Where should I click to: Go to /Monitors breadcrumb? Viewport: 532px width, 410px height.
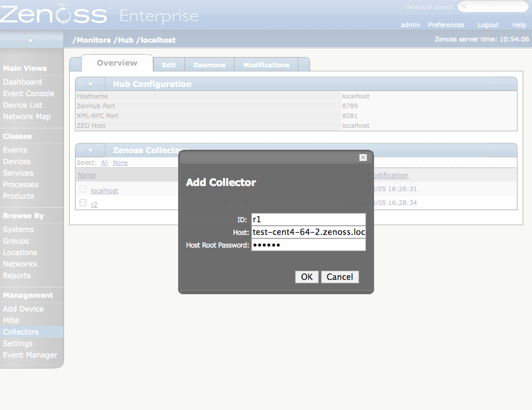[92, 40]
